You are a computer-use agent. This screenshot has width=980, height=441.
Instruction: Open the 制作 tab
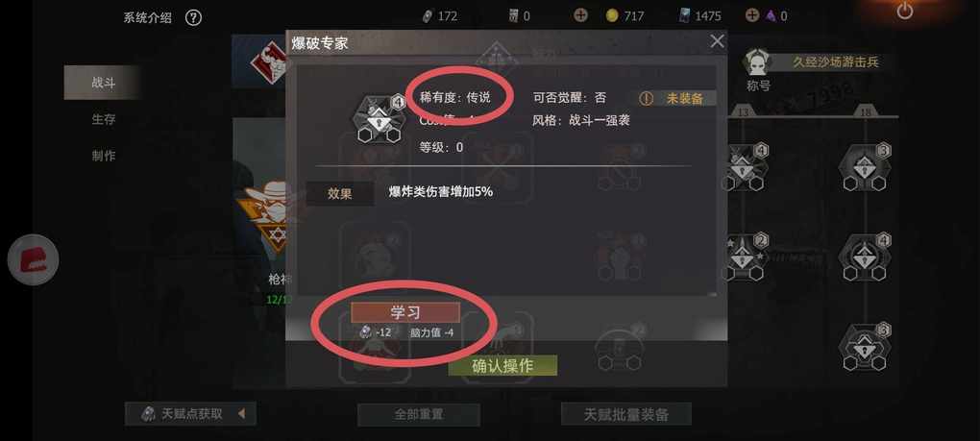coord(103,156)
